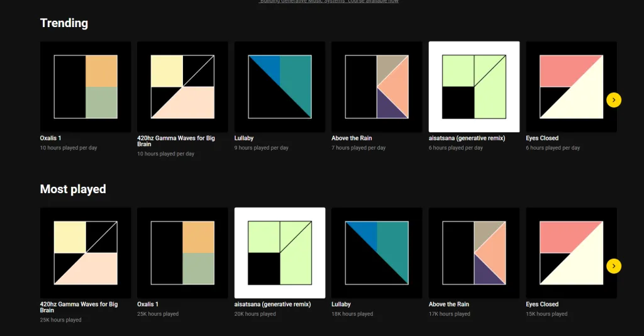Click 'Eyes Closed' title under Most played
This screenshot has width=644, height=336.
pos(542,305)
